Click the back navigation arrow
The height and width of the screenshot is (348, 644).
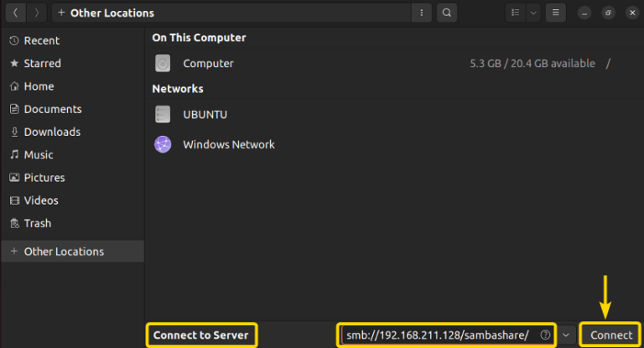coord(16,13)
